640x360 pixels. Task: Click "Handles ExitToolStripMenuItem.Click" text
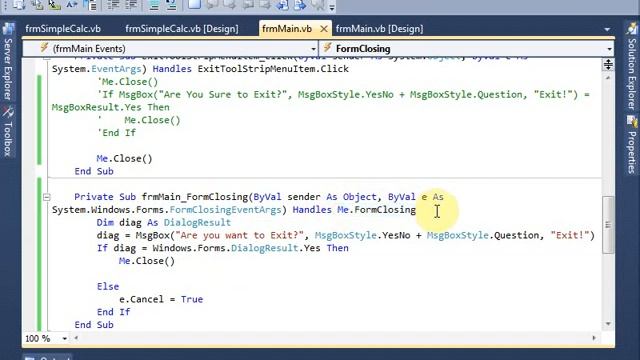[x=251, y=69]
